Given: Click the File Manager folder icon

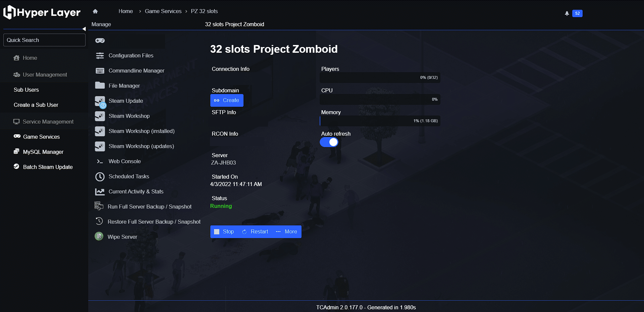Looking at the screenshot, I should click(x=100, y=85).
